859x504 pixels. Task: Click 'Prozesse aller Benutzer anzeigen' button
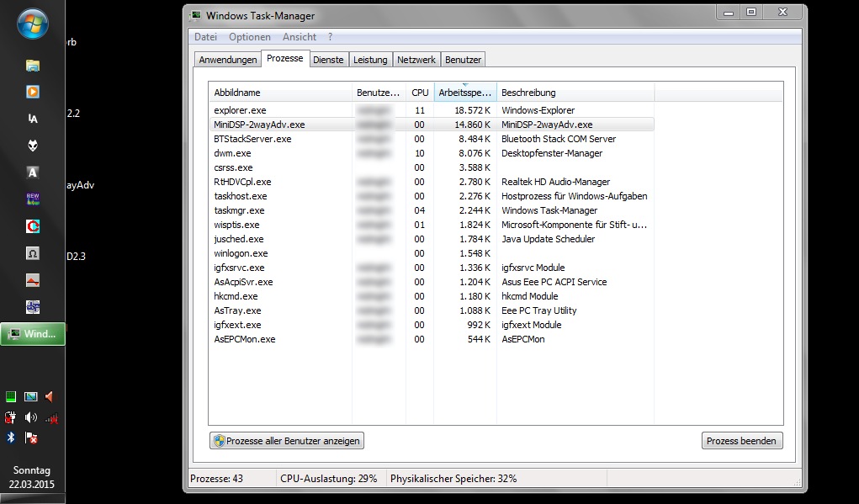pyautogui.click(x=287, y=441)
